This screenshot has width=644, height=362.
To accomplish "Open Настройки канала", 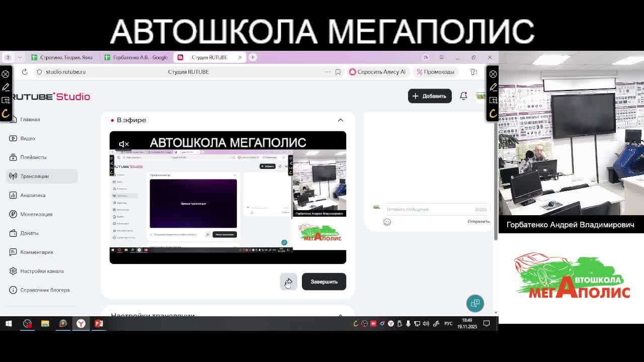I will [42, 271].
